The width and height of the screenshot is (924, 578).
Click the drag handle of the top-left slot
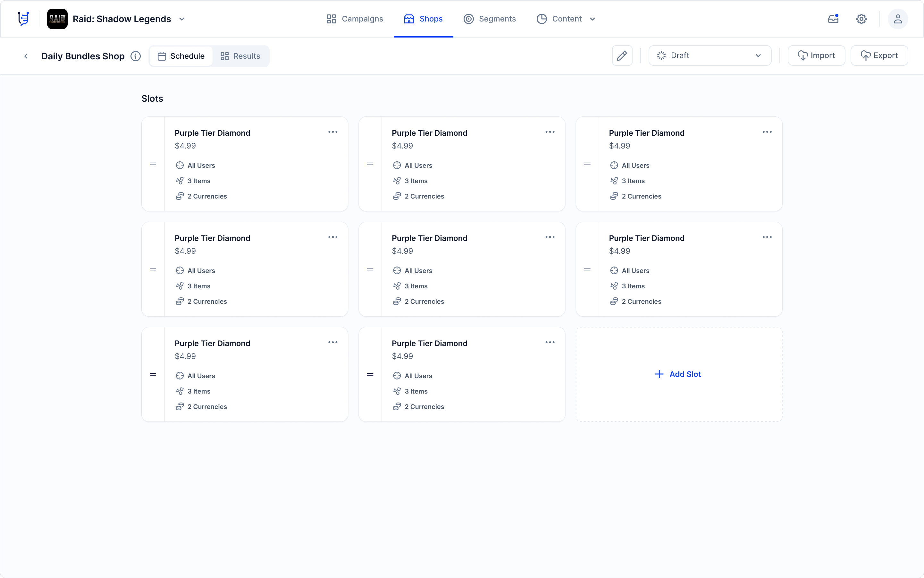click(x=153, y=164)
